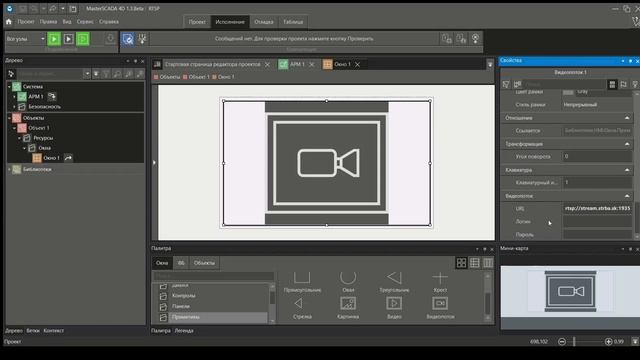The width and height of the screenshot is (640, 360).
Task: Switch to the Отладка ribbon tab
Action: (264, 22)
